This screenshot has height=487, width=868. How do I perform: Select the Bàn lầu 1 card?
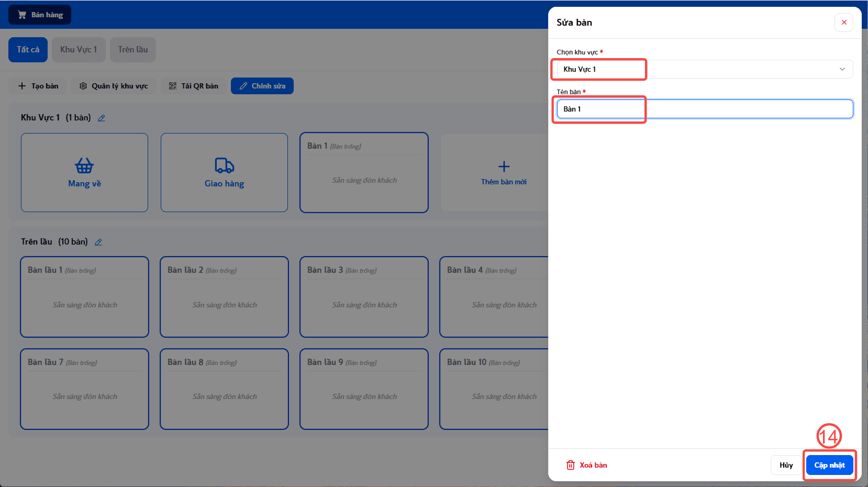click(84, 297)
